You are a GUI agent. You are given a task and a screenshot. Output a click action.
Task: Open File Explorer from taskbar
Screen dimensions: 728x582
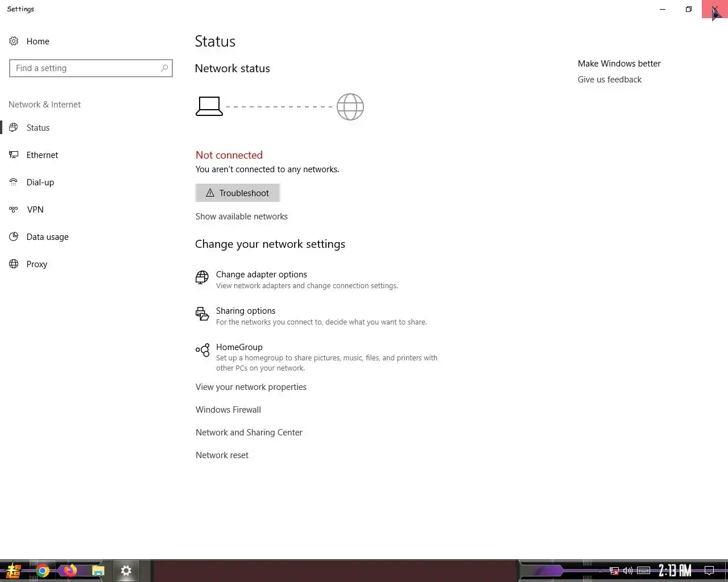[98, 571]
